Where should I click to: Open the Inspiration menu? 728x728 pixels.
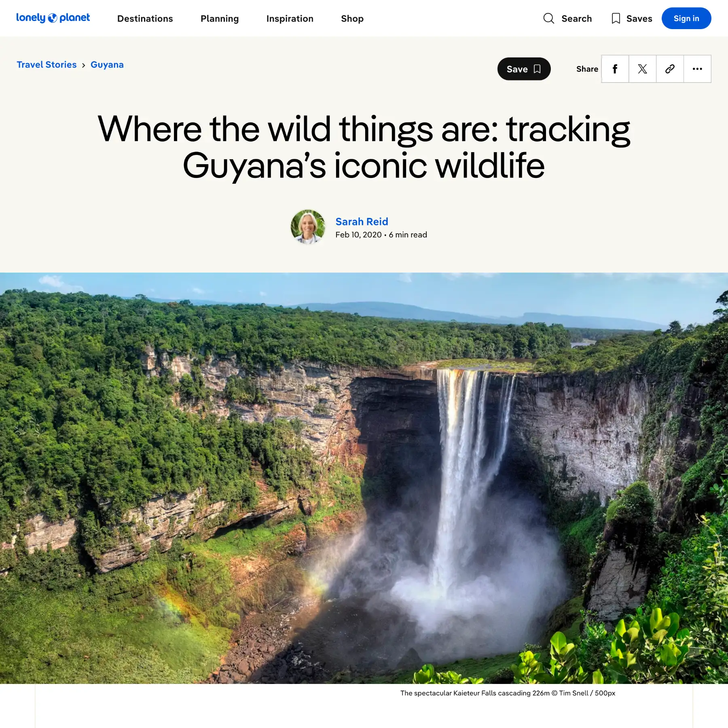click(x=290, y=19)
